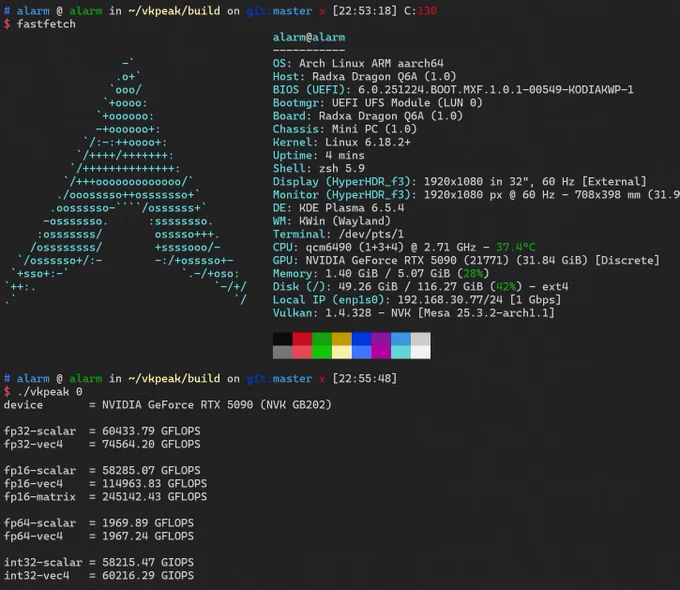Click the 'alarm@alarm' header in fastfetch output
The height and width of the screenshot is (590, 680).
coord(309,37)
